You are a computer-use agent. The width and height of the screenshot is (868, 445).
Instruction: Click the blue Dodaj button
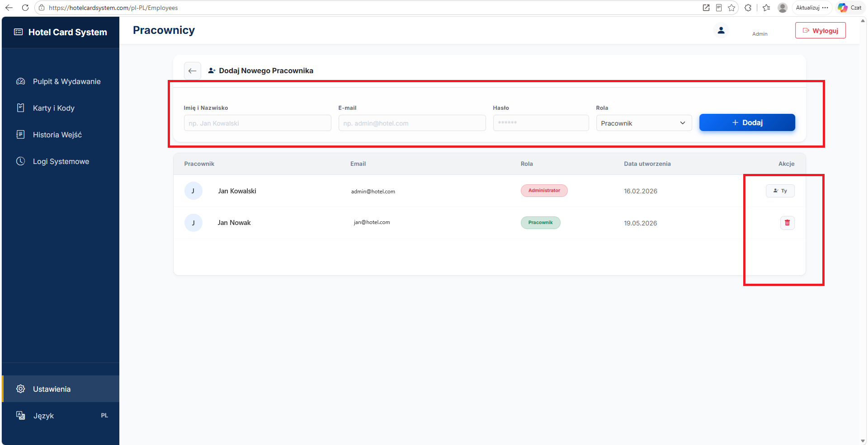[x=747, y=122]
